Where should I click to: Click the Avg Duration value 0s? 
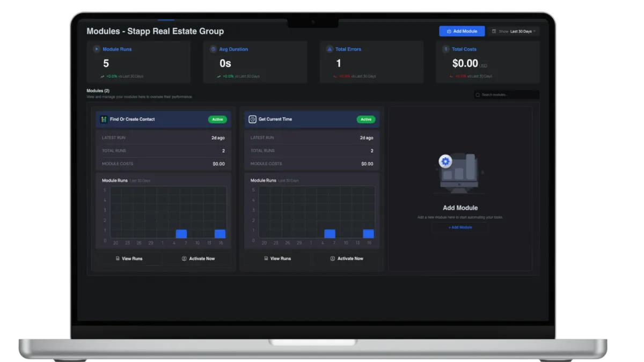[225, 63]
